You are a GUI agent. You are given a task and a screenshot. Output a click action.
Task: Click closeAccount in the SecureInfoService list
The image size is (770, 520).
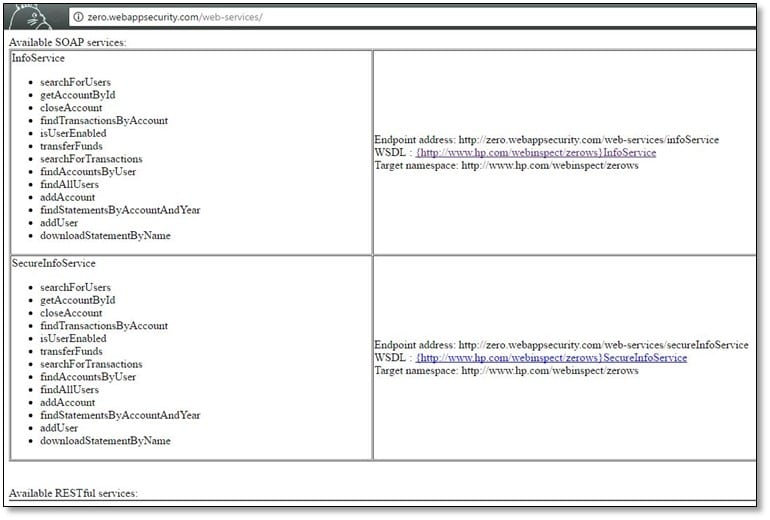click(x=71, y=313)
